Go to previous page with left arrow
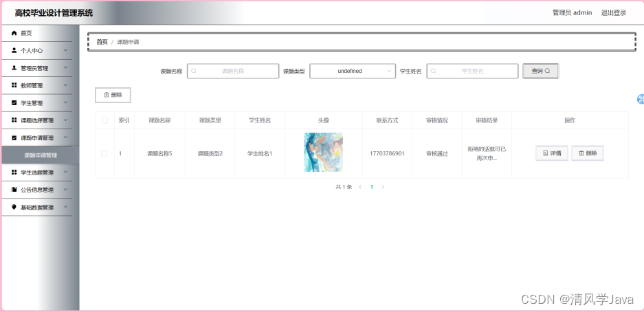The width and height of the screenshot is (644, 312). 360,187
